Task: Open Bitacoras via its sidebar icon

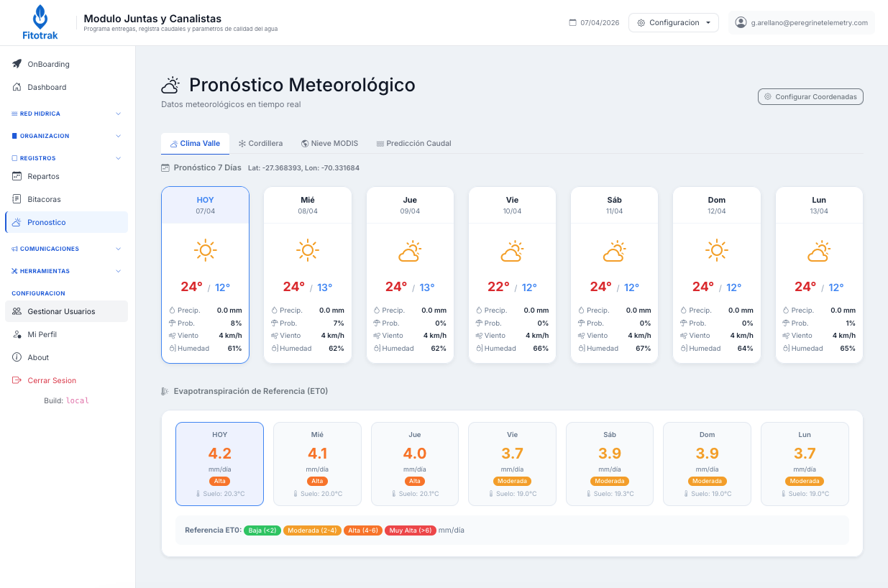Action: (17, 199)
